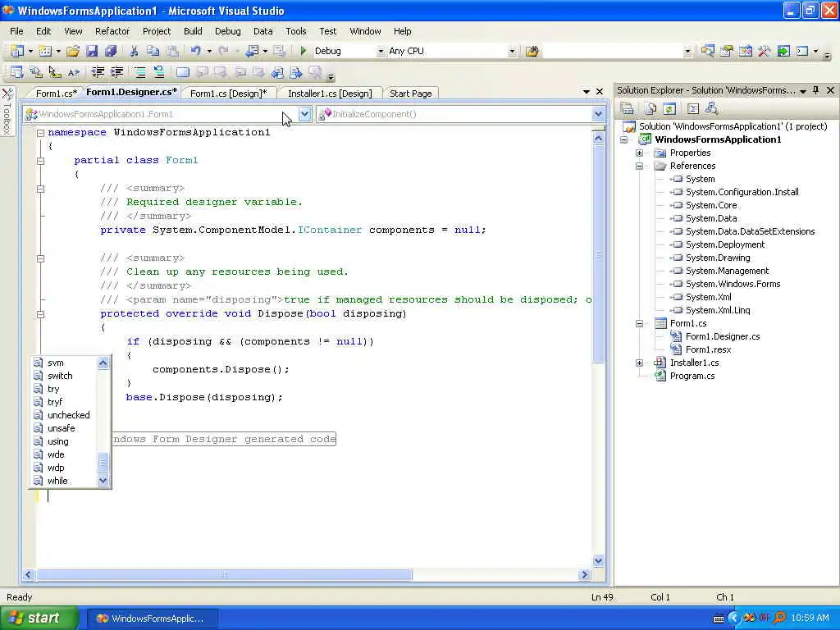The image size is (840, 630).
Task: Open the Command Window toolbar icon
Action: pyautogui.click(x=802, y=51)
